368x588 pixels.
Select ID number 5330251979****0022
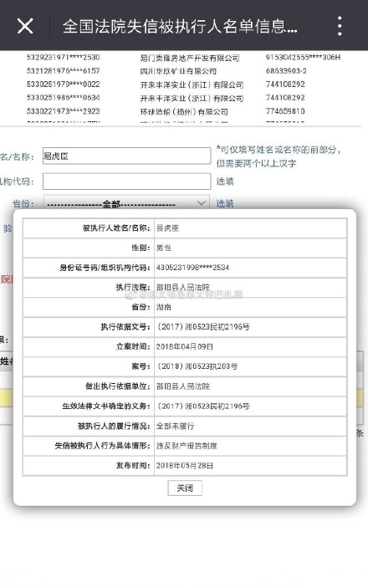pos(63,84)
